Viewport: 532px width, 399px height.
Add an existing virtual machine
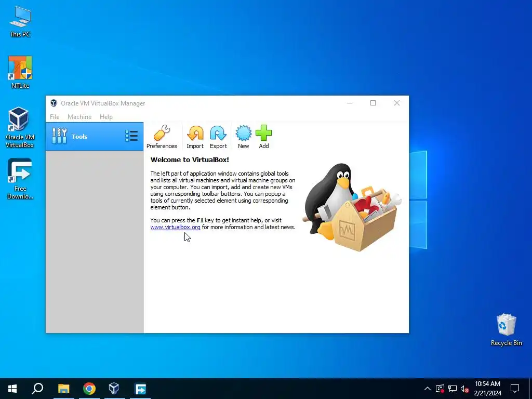click(263, 137)
